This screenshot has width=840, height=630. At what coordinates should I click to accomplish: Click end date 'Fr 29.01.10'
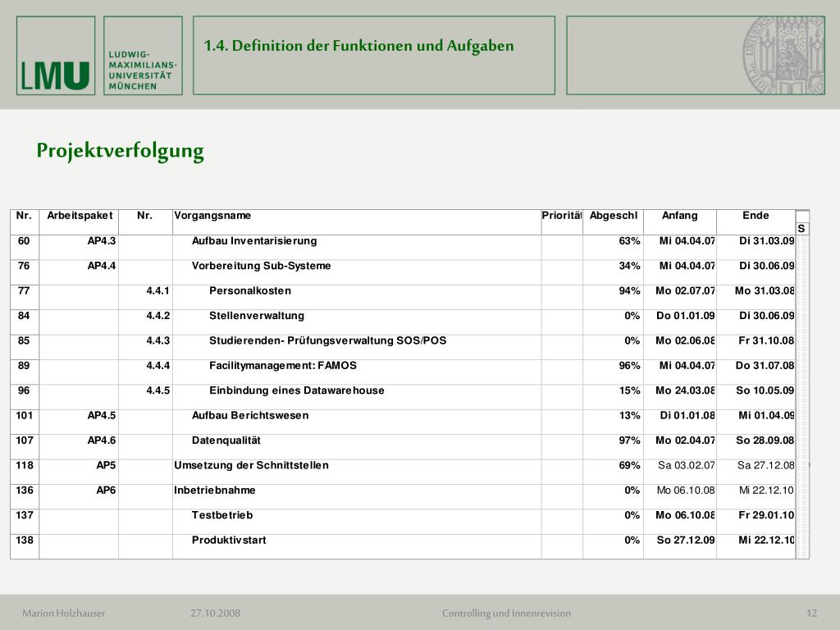[766, 515]
